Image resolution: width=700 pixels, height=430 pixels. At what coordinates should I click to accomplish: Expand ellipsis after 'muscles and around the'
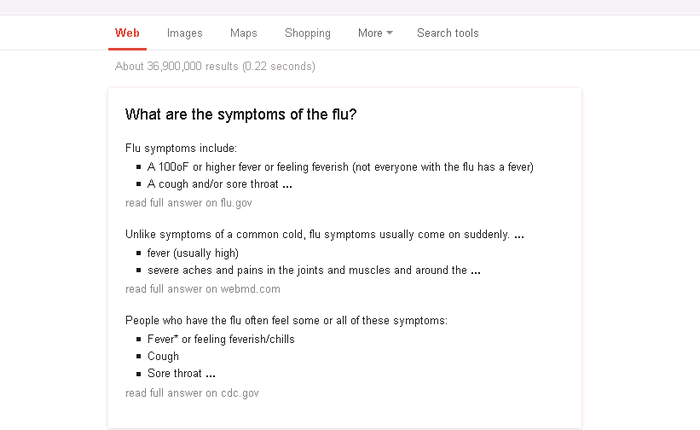[475, 271]
